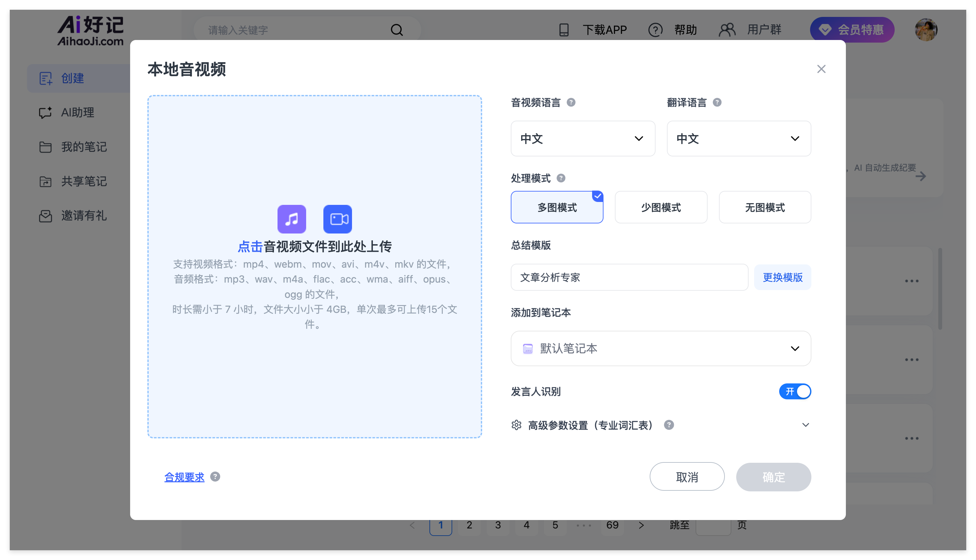The width and height of the screenshot is (976, 560).
Task: Click the help icon beside 处理模式
Action: (x=561, y=178)
